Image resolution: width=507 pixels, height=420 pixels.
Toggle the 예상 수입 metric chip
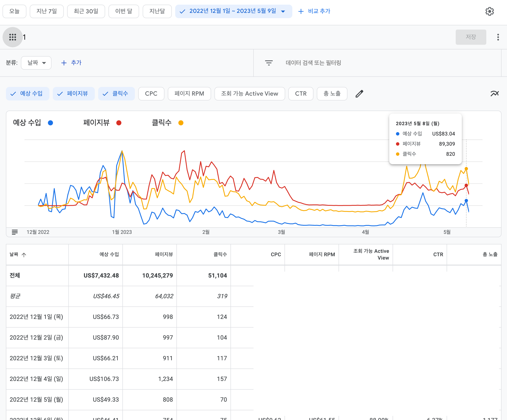click(27, 94)
